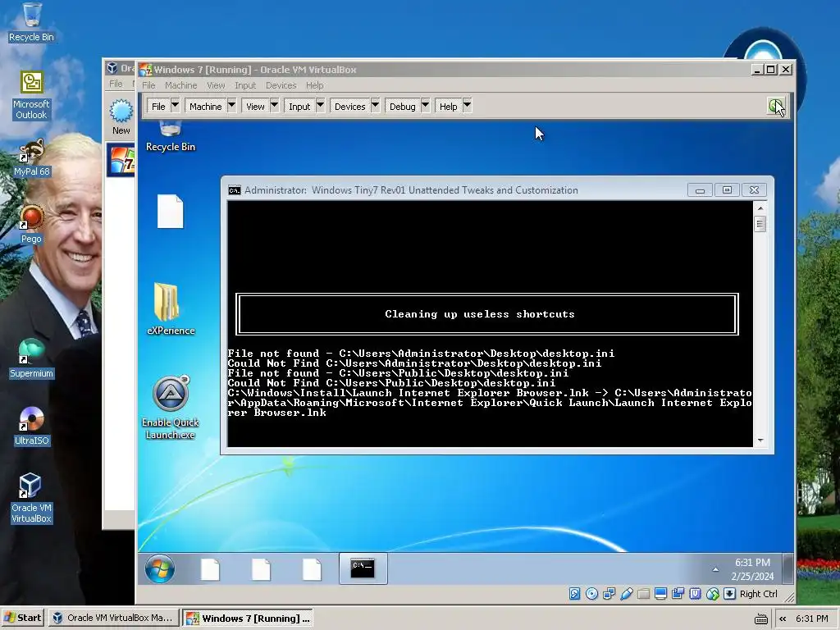Expand the Devices dropdown arrow in the mini toolbar
Image resolution: width=840 pixels, height=630 pixels.
[x=375, y=106]
